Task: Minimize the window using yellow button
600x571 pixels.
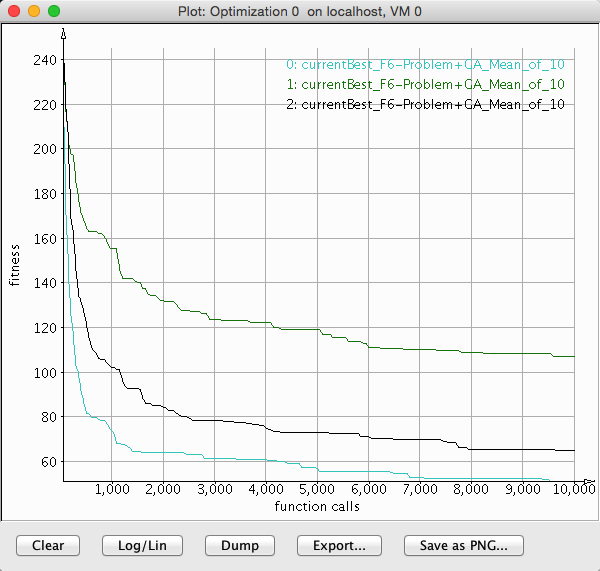Action: [x=34, y=10]
